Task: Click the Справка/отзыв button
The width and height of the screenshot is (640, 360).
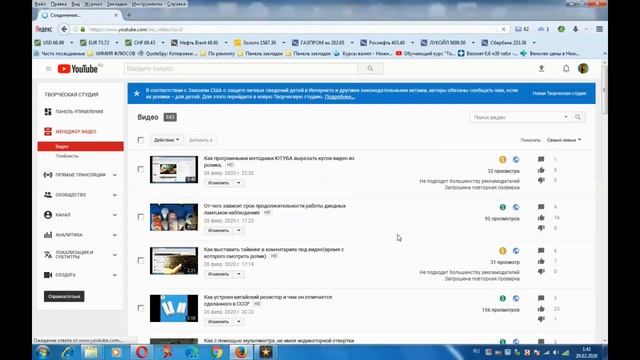Action: 64,296
